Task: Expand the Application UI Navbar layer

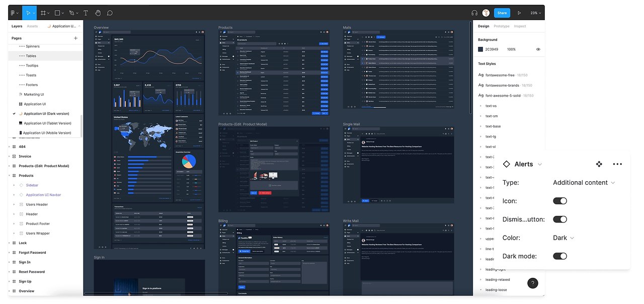Action: click(x=14, y=195)
